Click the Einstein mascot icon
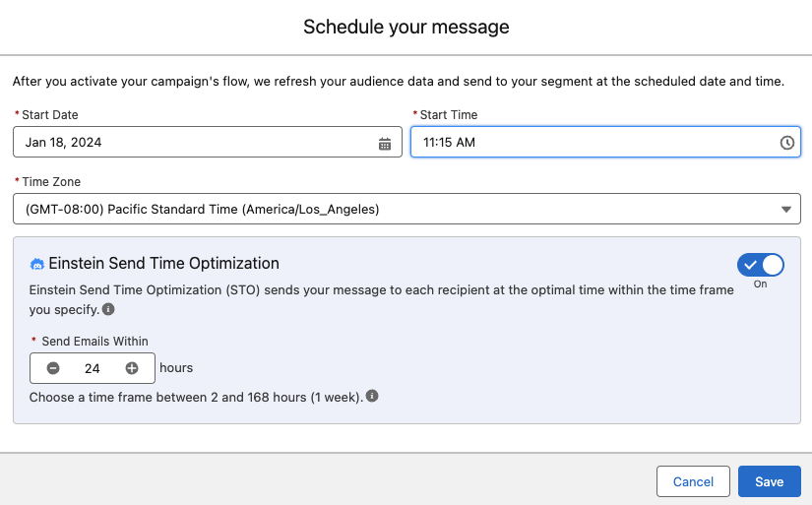The image size is (812, 505). tap(36, 264)
